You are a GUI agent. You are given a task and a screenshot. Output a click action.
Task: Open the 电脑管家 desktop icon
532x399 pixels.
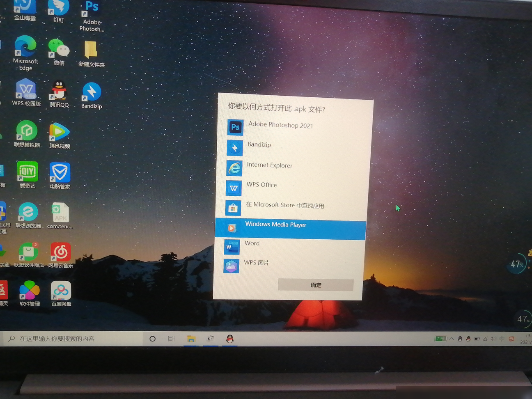coord(60,176)
